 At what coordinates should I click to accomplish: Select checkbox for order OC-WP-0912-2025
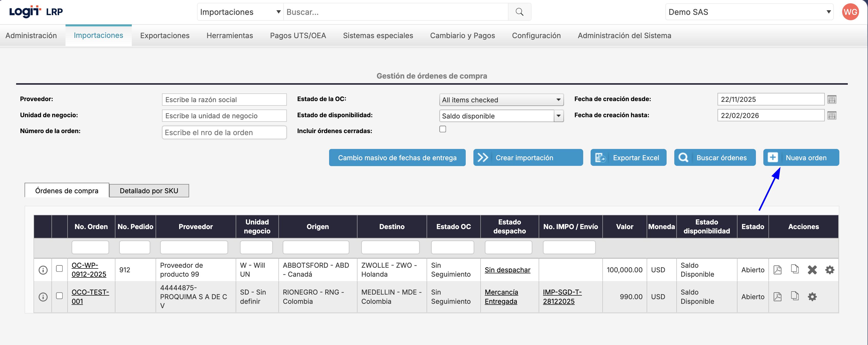[x=59, y=268]
